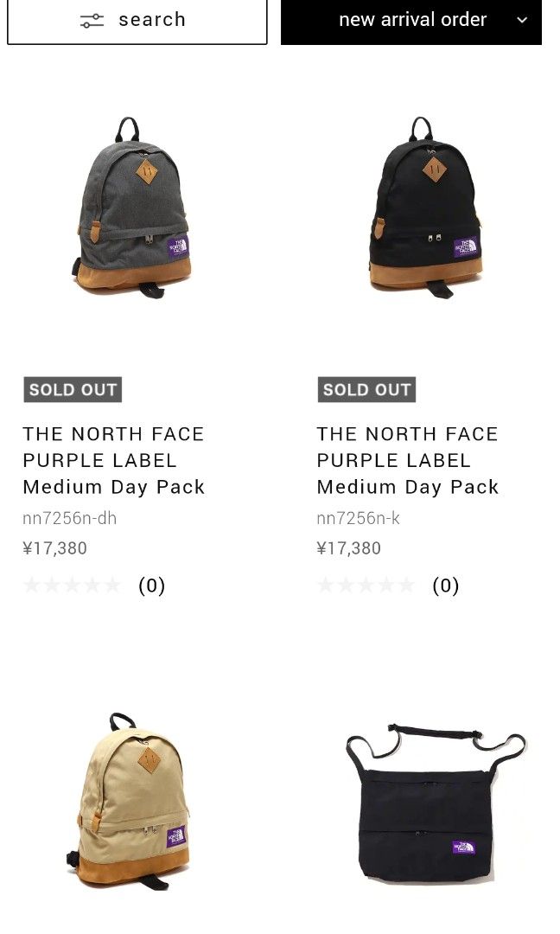Expand the new arrival order dropdown
Image resolution: width=560 pixels, height=934 pixels.
pyautogui.click(x=411, y=21)
